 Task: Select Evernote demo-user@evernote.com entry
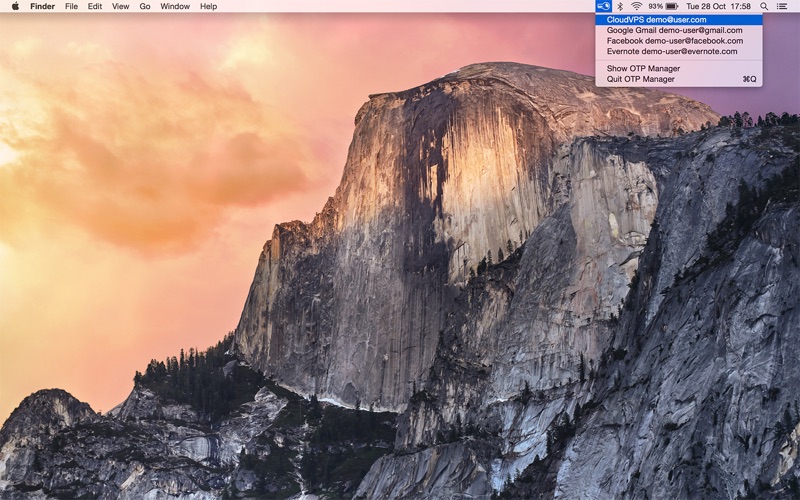(x=679, y=51)
